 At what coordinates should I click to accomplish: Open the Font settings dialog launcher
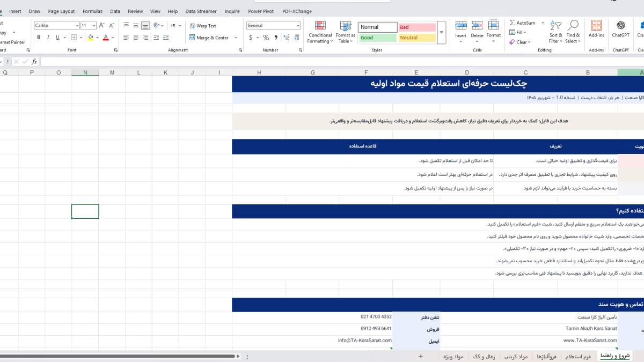[x=116, y=50]
